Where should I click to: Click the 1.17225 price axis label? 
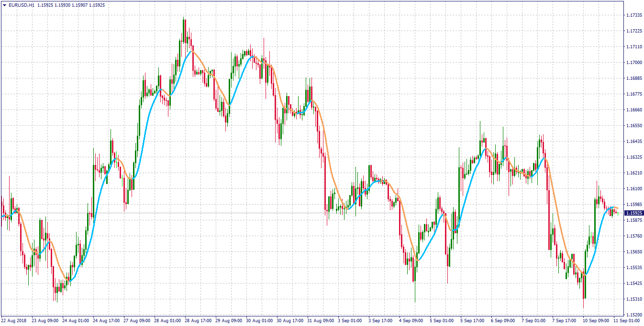[x=633, y=31]
